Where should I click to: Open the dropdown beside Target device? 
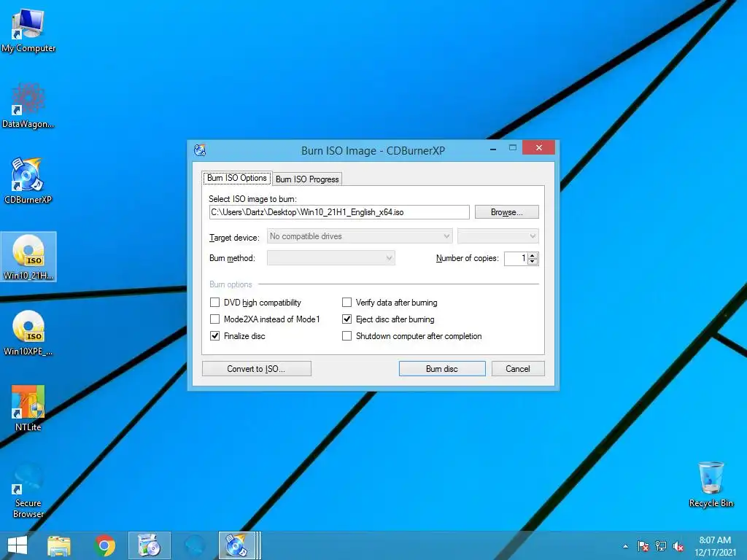point(498,236)
